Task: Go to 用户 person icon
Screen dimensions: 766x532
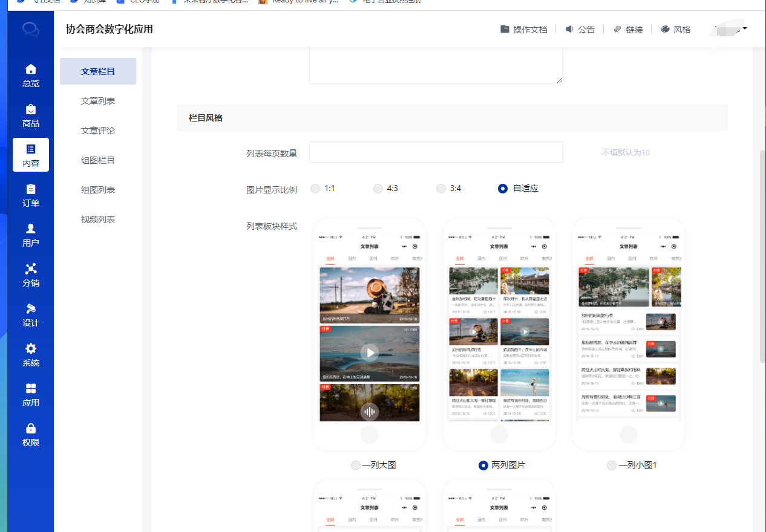Action: click(31, 229)
